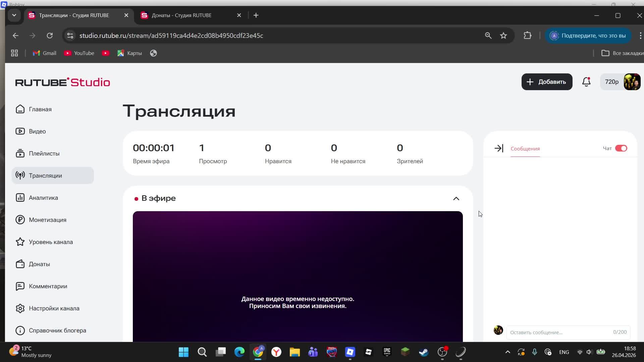The width and height of the screenshot is (644, 362).
Task: Open channel avatar profile menu
Action: [x=632, y=82]
